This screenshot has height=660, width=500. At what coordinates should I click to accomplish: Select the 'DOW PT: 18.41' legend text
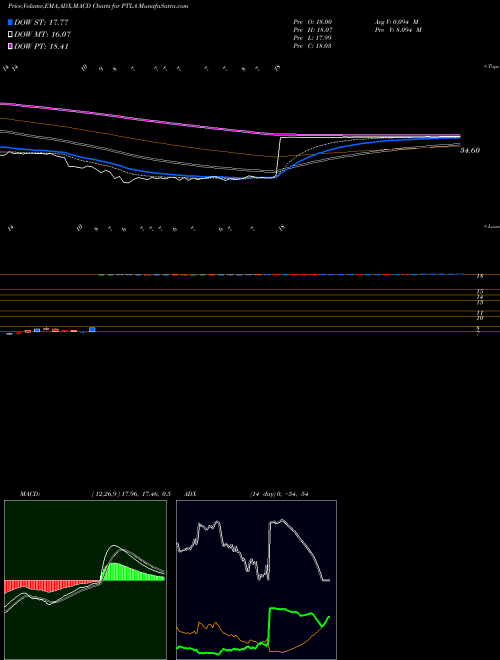pos(41,46)
